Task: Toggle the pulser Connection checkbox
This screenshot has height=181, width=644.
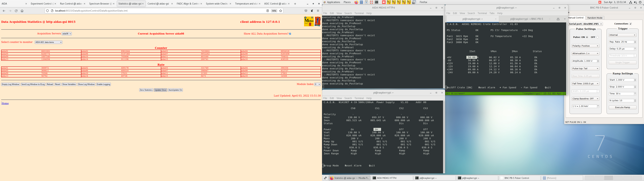Action: pyautogui.click(x=631, y=24)
